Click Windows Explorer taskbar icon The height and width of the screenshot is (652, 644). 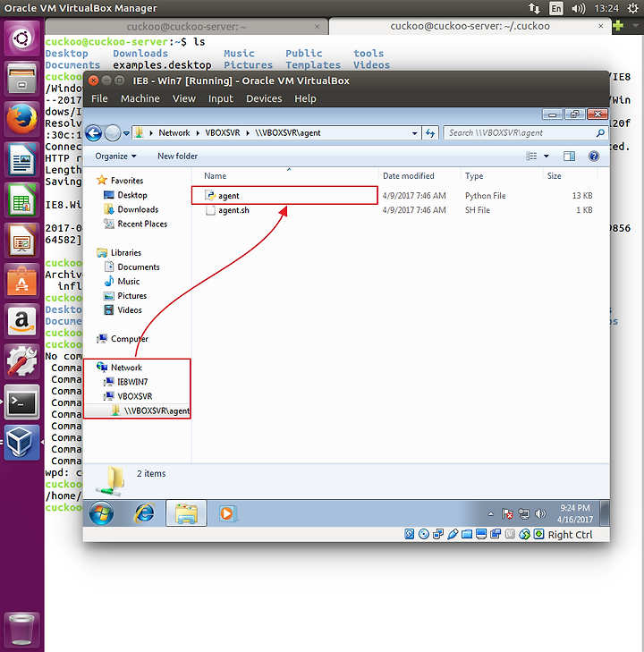pos(186,513)
